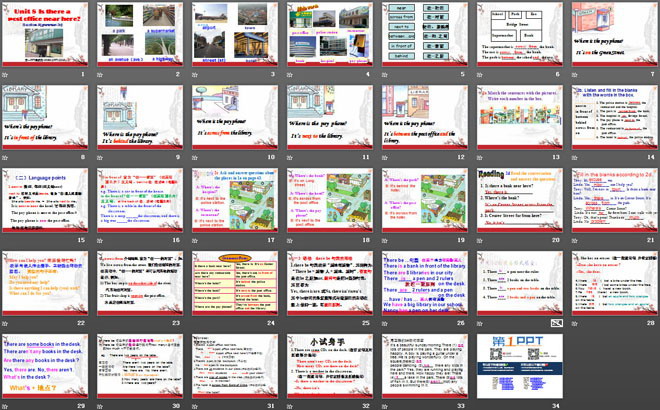The image size is (660, 410).
Task: Click the animation star icon under slide 20
Action: tap(480, 240)
